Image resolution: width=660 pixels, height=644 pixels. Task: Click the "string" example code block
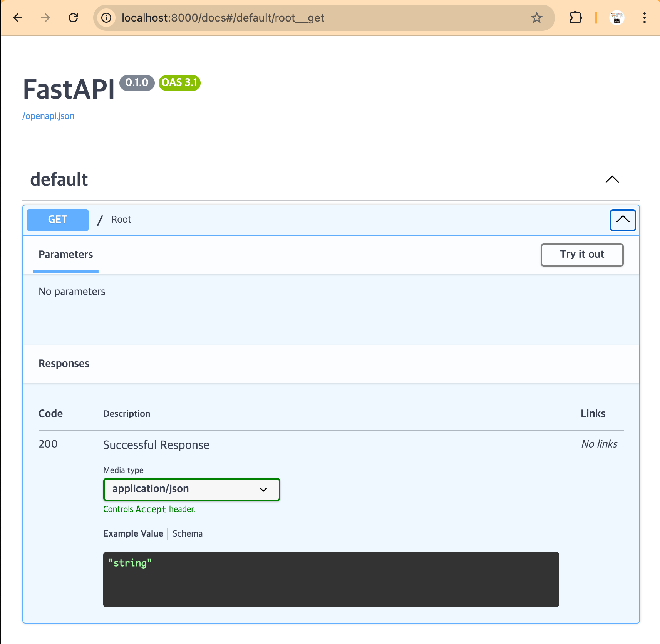point(331,579)
